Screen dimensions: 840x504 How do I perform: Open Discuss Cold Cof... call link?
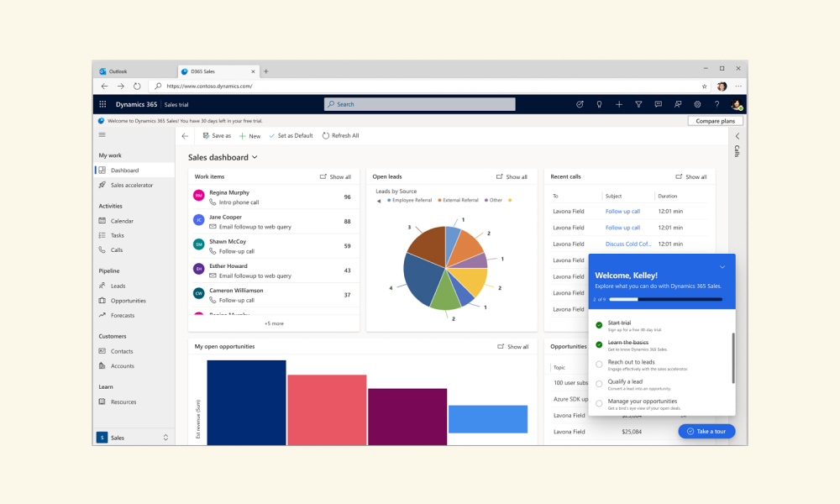[x=628, y=244]
